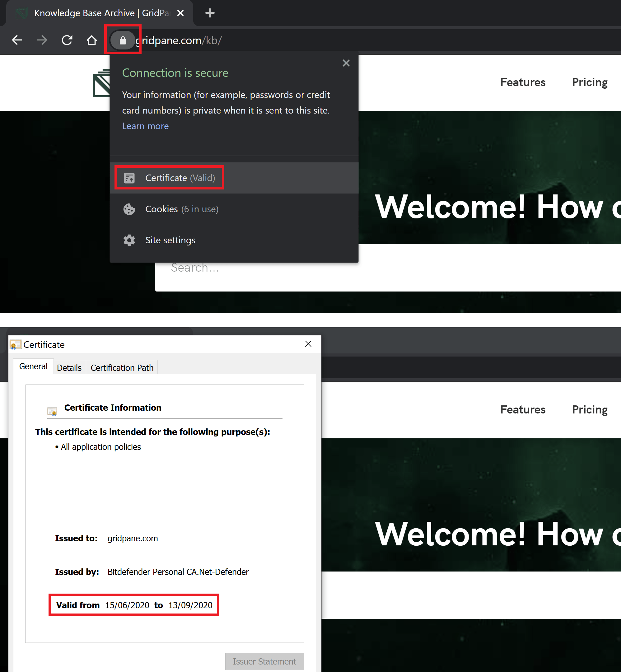621x672 pixels.
Task: Open Cookies (6 in use) entry
Action: click(x=234, y=209)
